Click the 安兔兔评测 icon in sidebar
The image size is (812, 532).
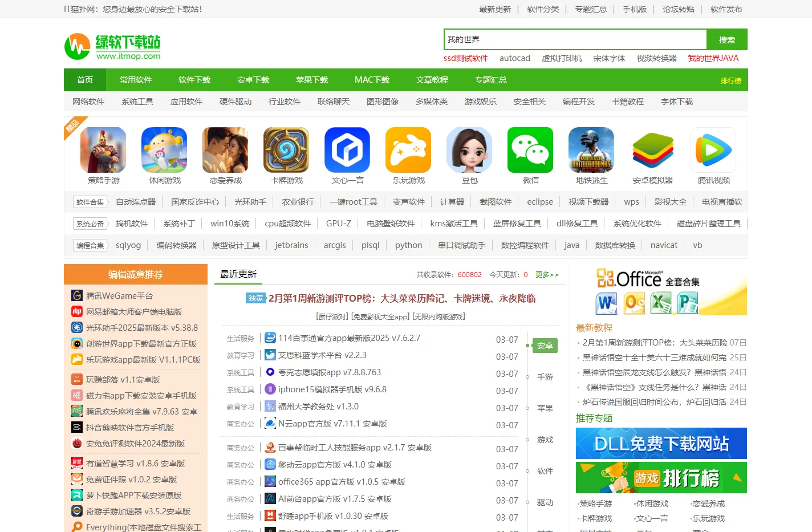(77, 443)
